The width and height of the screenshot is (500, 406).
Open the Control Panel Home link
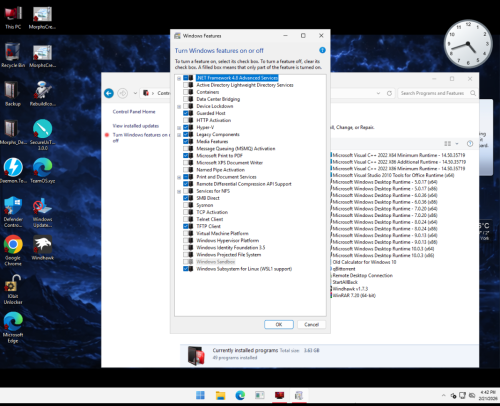(x=134, y=112)
